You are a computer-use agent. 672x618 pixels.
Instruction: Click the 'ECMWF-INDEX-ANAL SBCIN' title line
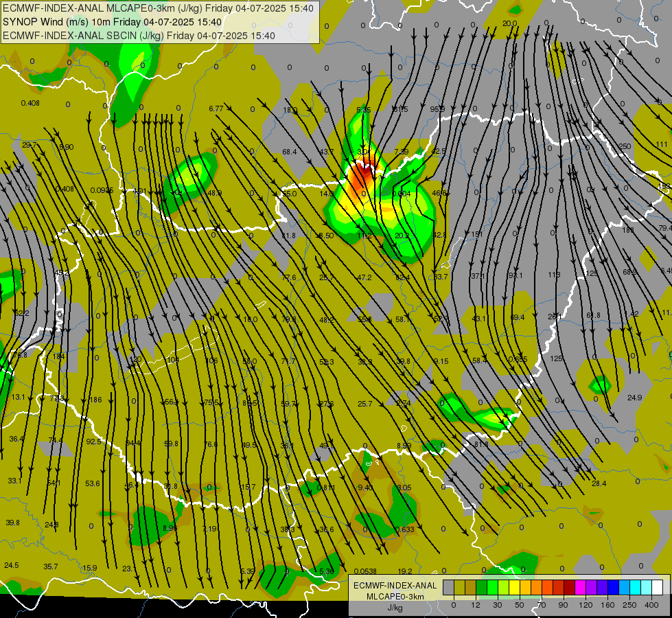pos(139,36)
